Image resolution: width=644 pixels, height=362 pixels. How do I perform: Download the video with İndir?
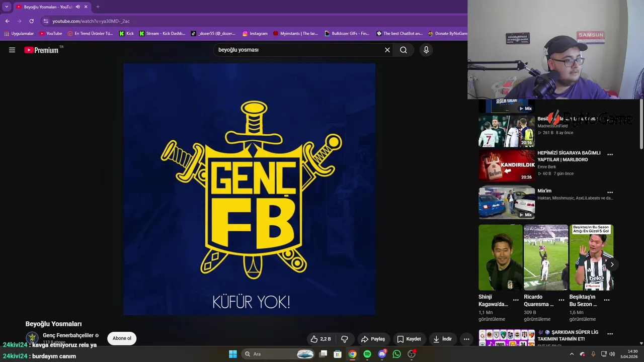pyautogui.click(x=442, y=339)
